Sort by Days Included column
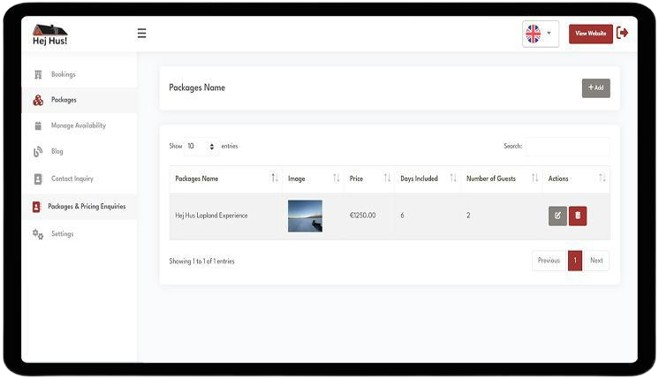 click(427, 179)
